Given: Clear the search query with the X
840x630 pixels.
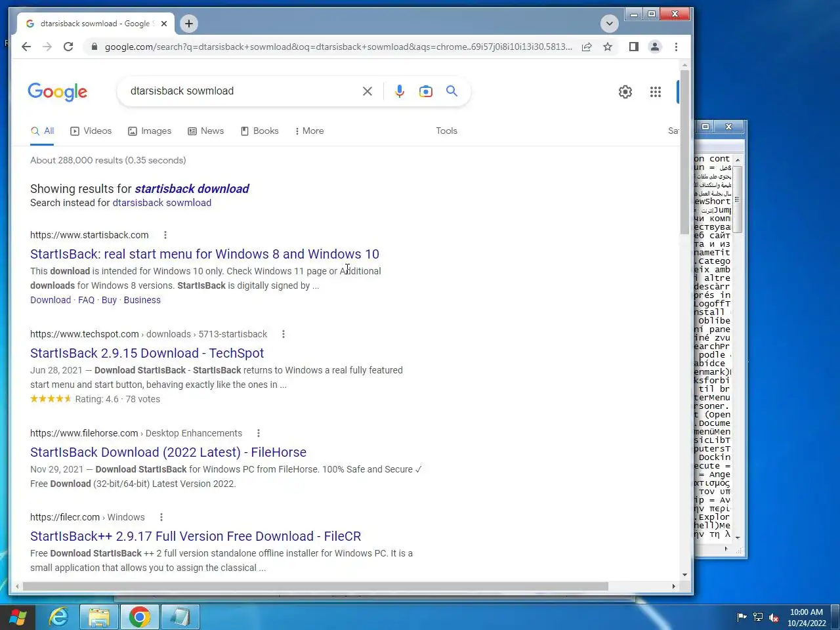Looking at the screenshot, I should click(367, 91).
